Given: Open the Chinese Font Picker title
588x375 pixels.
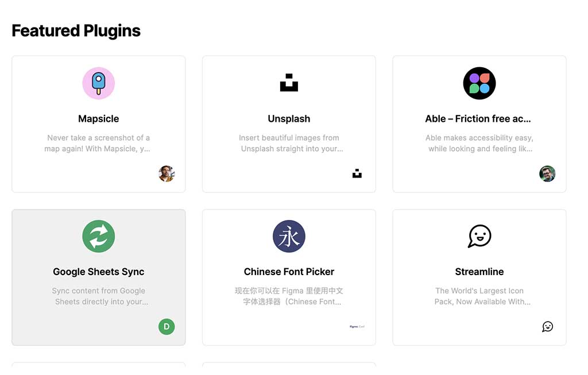Looking at the screenshot, I should click(x=289, y=272).
